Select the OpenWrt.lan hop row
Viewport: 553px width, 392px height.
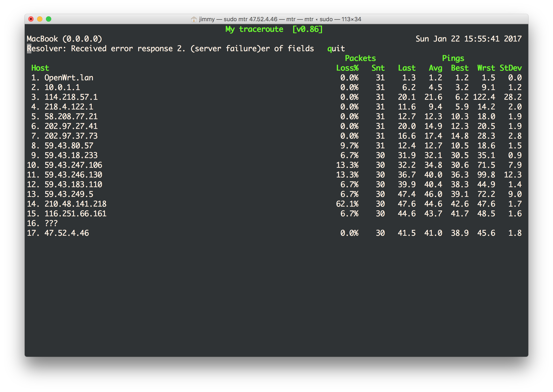tap(69, 78)
